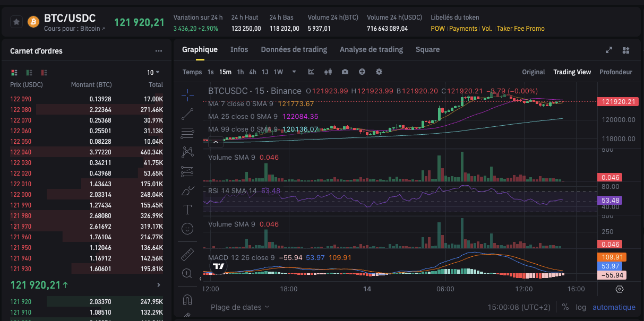Viewport: 644px width, 321px height.
Task: Expand the chart to fullscreen
Action: [x=609, y=50]
